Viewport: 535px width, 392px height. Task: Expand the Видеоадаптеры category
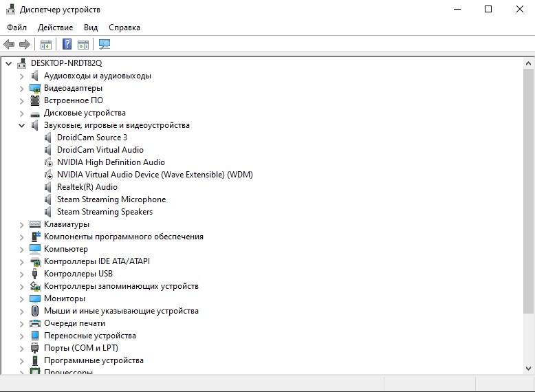pos(21,89)
